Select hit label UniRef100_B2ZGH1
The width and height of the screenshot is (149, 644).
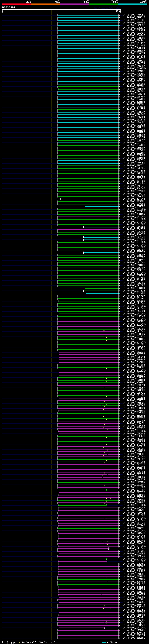click(x=134, y=87)
